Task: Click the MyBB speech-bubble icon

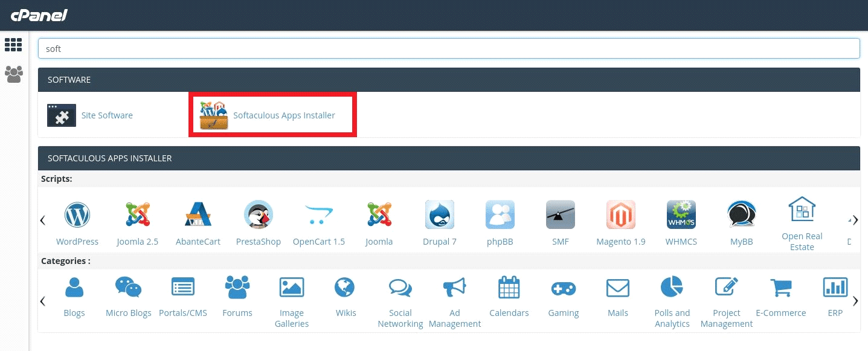Action: tap(741, 214)
